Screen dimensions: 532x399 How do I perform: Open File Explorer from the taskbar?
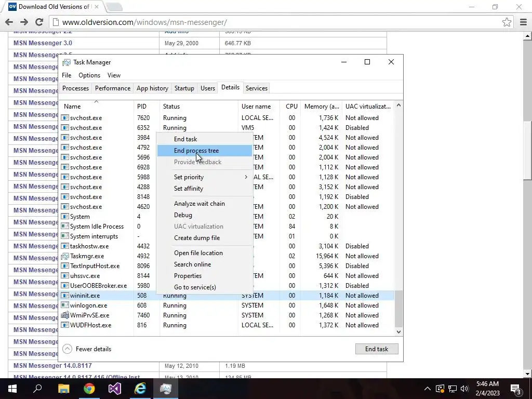pyautogui.click(x=63, y=389)
